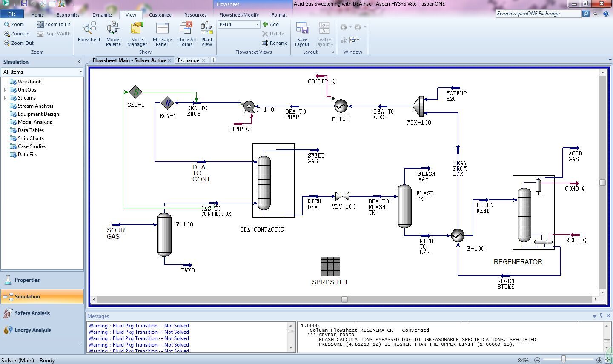Click the Zoom Out tool
This screenshot has height=364, width=613.
coord(19,43)
